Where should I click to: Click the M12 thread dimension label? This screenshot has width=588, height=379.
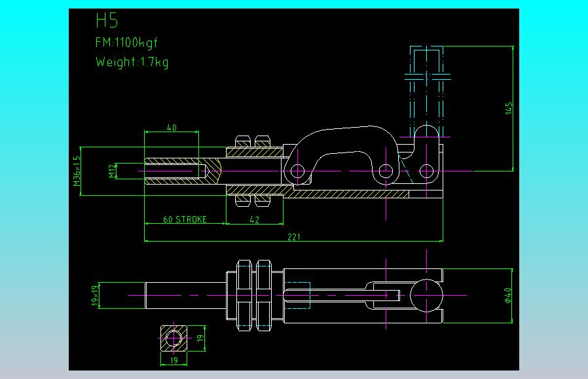pos(112,171)
